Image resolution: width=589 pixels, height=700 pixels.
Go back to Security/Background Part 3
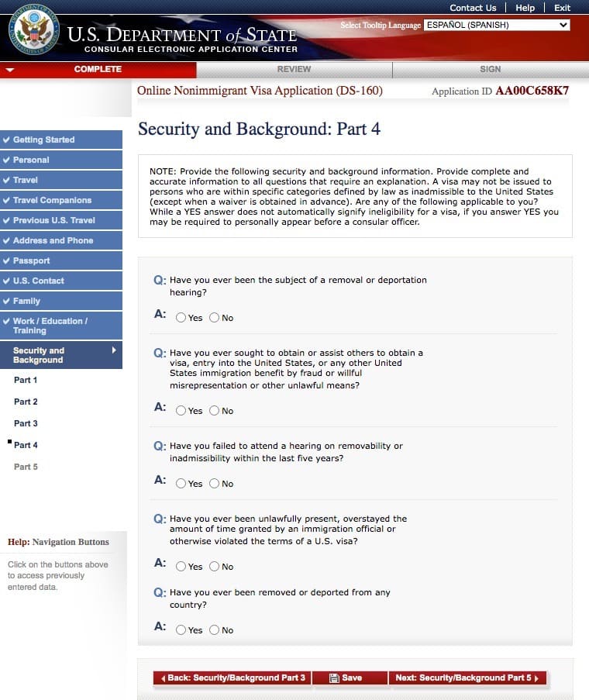pyautogui.click(x=232, y=678)
